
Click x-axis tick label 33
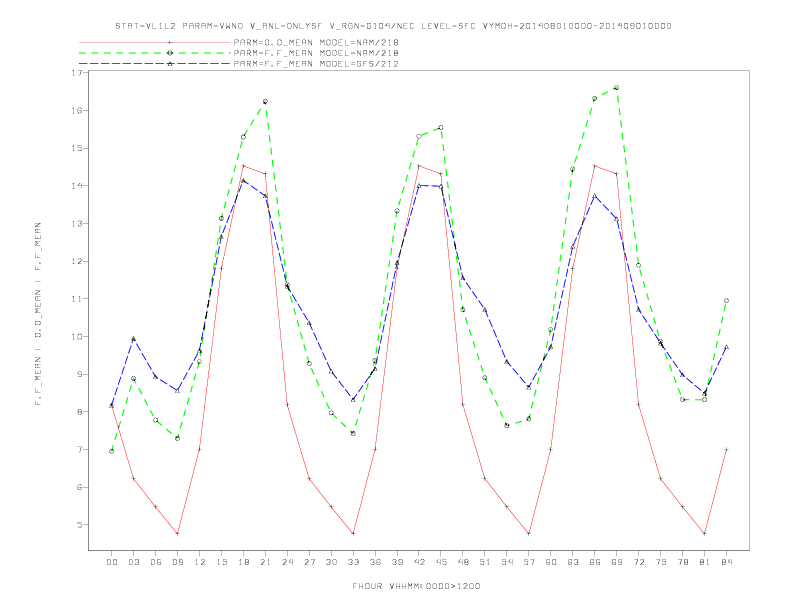[353, 562]
